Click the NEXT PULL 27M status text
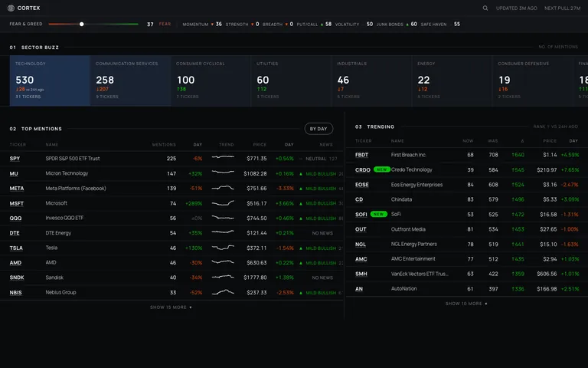The image size is (588, 368). point(562,8)
